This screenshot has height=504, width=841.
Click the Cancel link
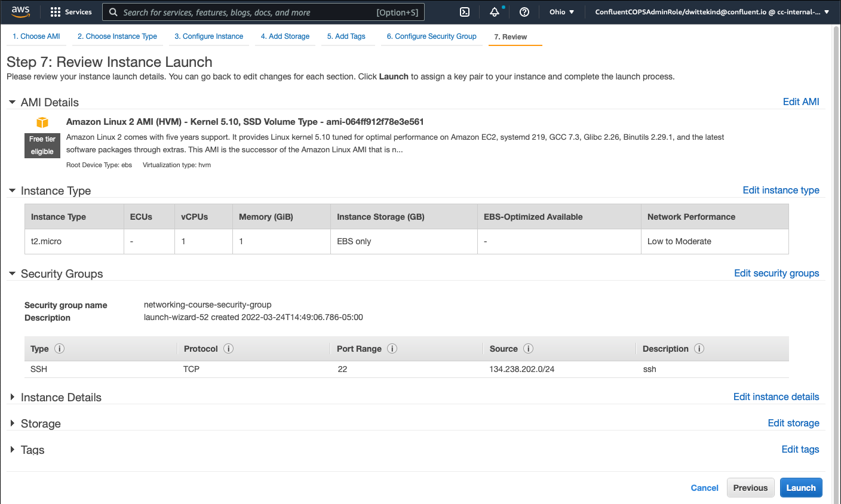[x=705, y=488]
